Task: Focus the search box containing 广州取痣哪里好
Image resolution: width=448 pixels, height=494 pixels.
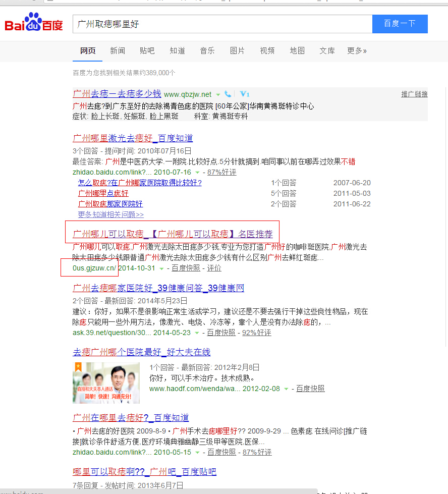Action: [x=222, y=24]
